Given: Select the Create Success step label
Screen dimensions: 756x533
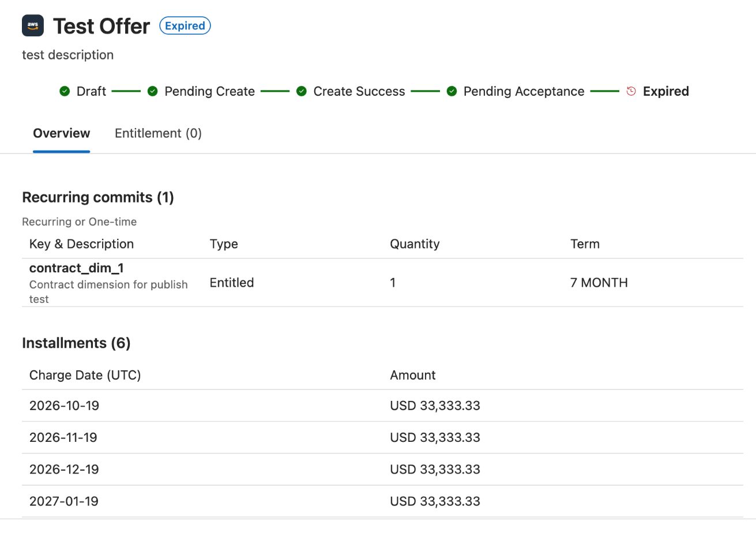Looking at the screenshot, I should (359, 91).
